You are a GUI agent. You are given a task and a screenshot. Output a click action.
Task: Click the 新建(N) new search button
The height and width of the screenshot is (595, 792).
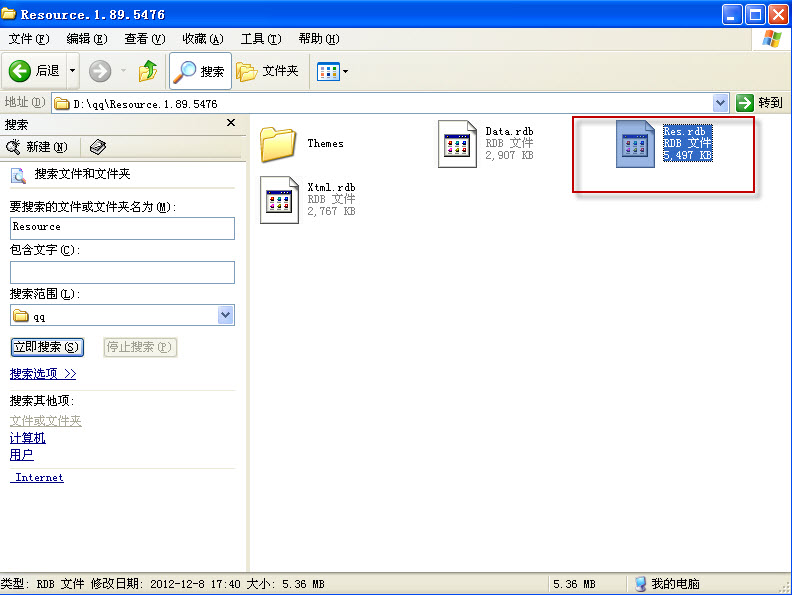36,147
